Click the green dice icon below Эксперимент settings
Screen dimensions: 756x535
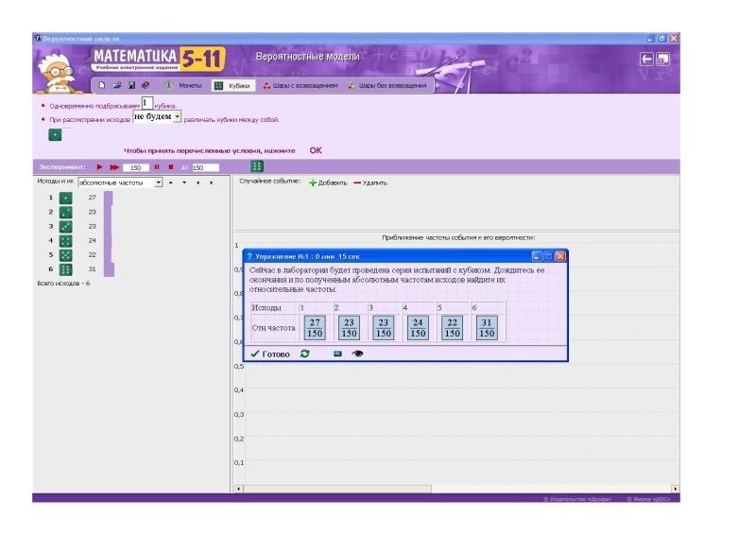tap(257, 166)
